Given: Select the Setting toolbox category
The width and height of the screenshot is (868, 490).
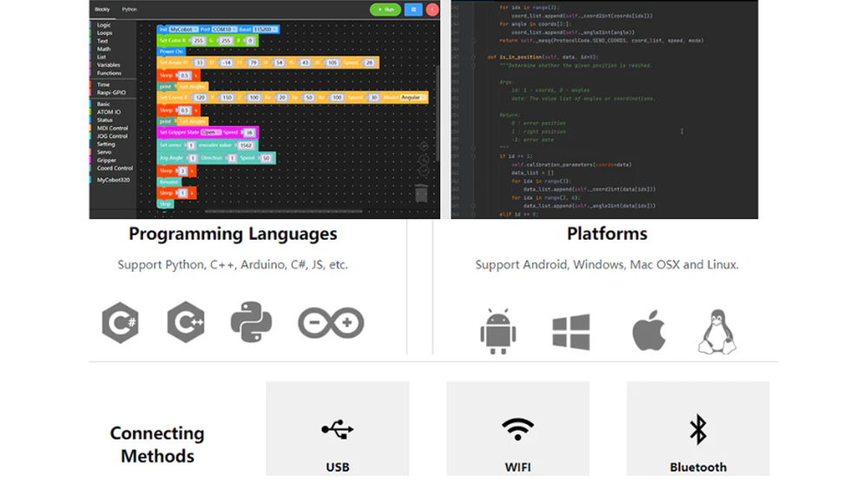Looking at the screenshot, I should tap(106, 144).
